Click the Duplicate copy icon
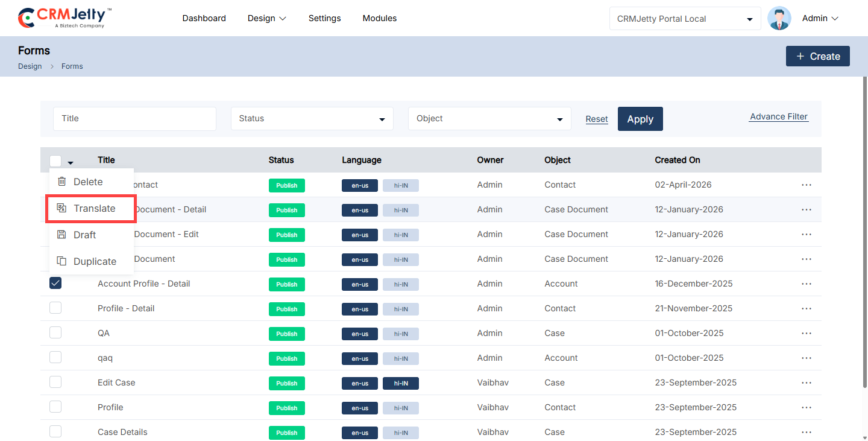868x441 pixels. 61,261
